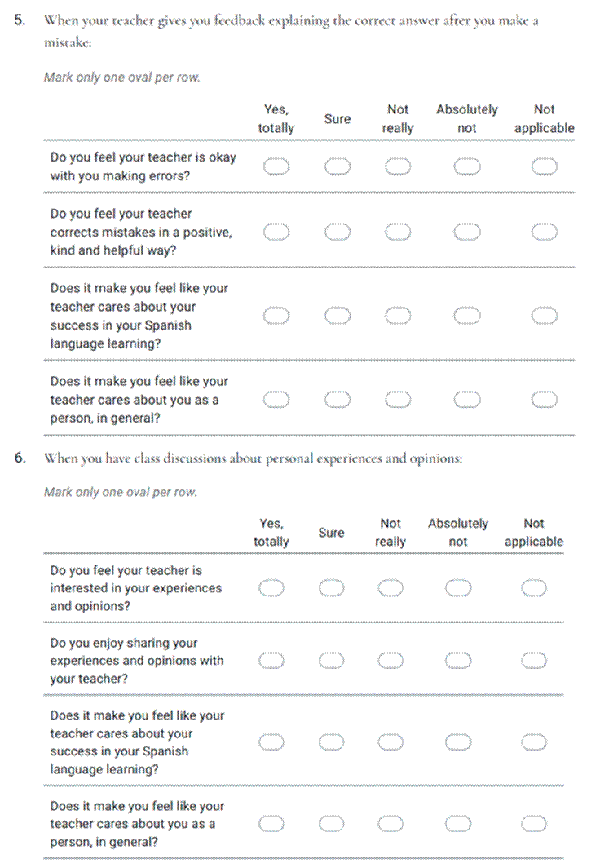Select "Not applicable" in question 6 Spanish success row

coord(533,742)
